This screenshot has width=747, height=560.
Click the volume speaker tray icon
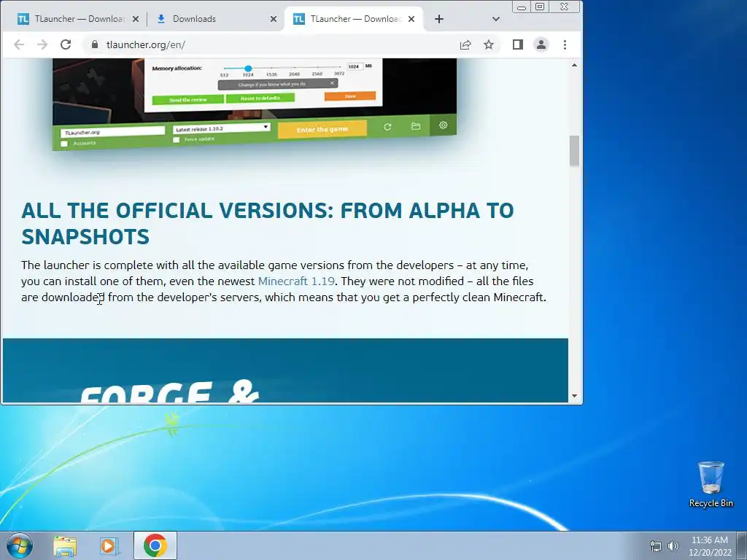click(673, 546)
